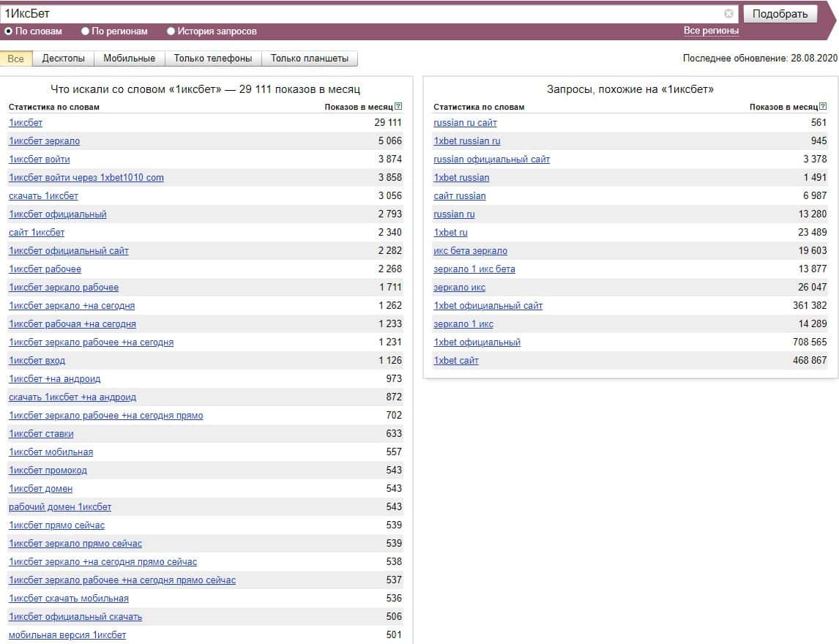Screen dimensions: 839x644
Task: Open 'мобильная версия 1иксбет' query link
Action: 67,635
